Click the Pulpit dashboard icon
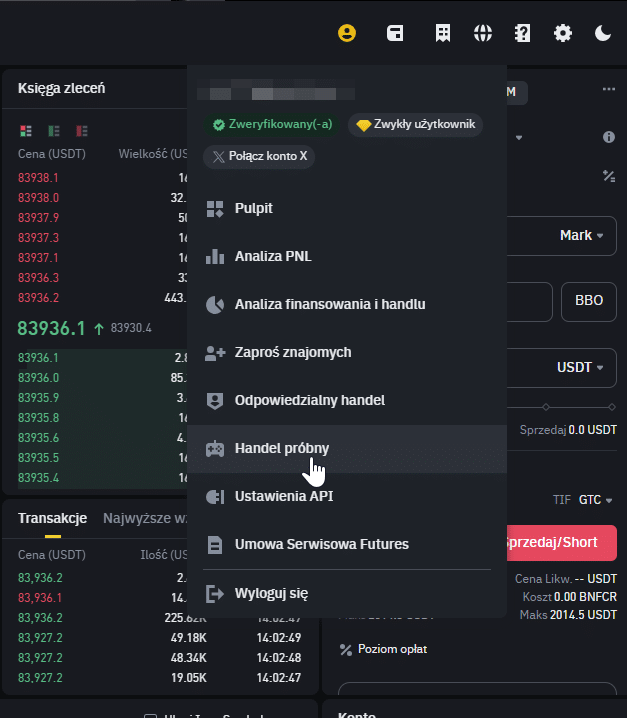 pyautogui.click(x=215, y=209)
